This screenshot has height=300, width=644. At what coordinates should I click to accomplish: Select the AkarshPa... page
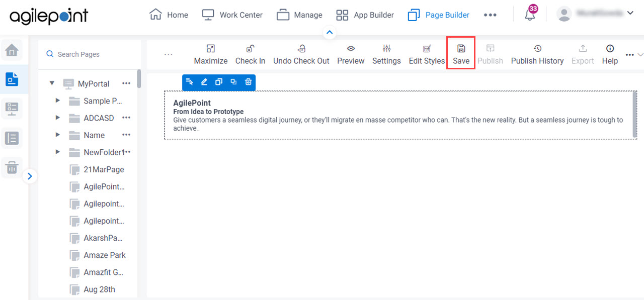(103, 238)
